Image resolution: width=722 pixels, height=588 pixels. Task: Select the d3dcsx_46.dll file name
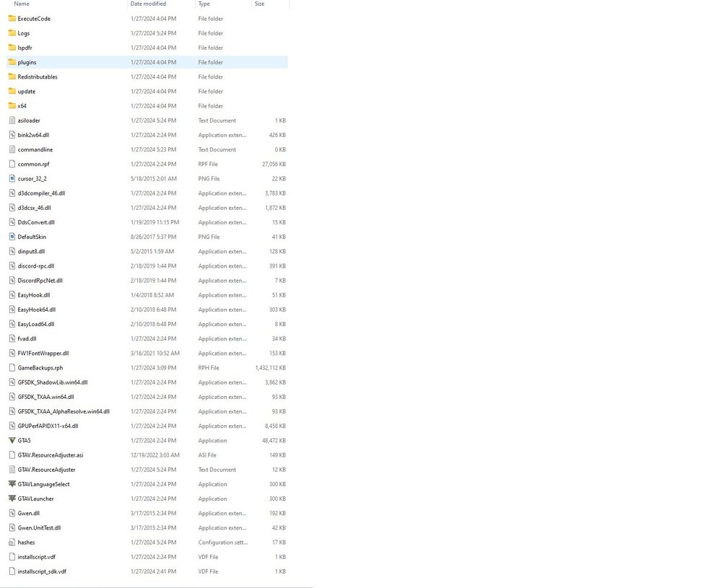pyautogui.click(x=34, y=208)
